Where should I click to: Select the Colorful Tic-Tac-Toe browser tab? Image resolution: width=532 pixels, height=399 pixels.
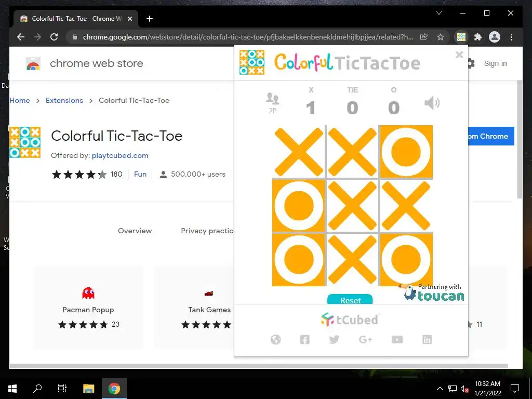[76, 19]
